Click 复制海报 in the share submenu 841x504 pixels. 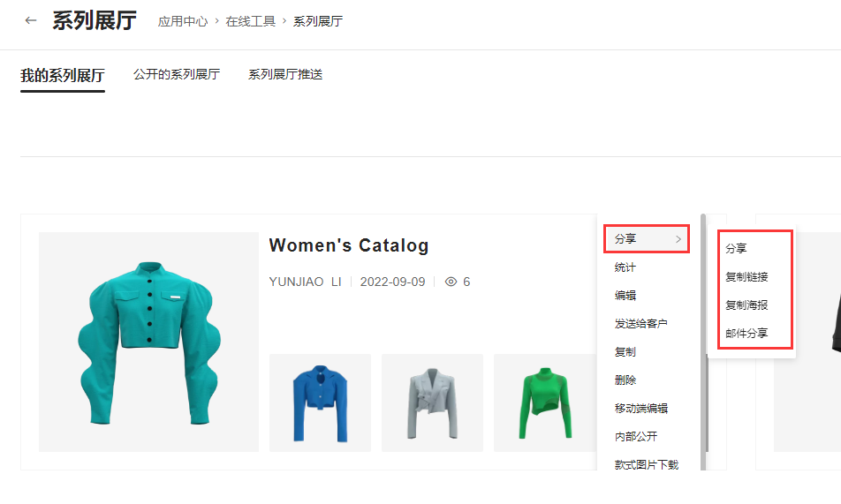click(x=746, y=305)
